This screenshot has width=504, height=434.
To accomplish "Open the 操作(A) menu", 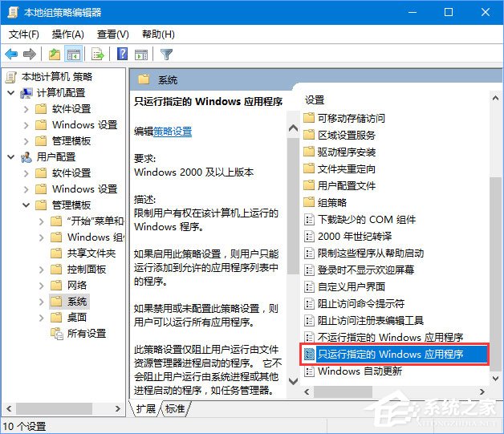I will 68,34.
